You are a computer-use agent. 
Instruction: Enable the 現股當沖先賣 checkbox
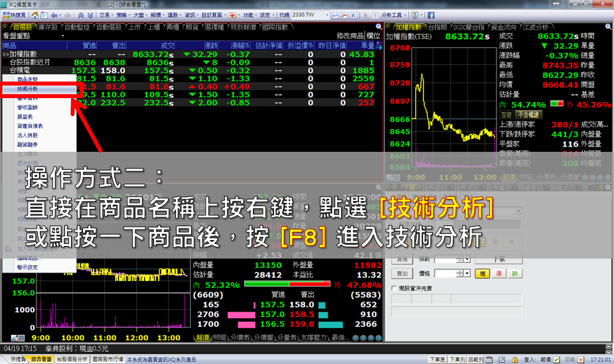[x=395, y=288]
